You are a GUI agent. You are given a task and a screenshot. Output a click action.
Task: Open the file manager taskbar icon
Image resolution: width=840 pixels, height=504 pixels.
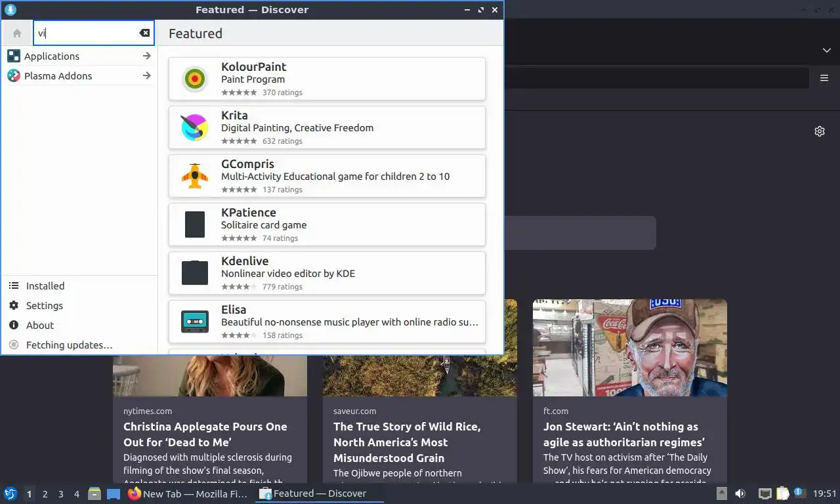click(x=94, y=493)
